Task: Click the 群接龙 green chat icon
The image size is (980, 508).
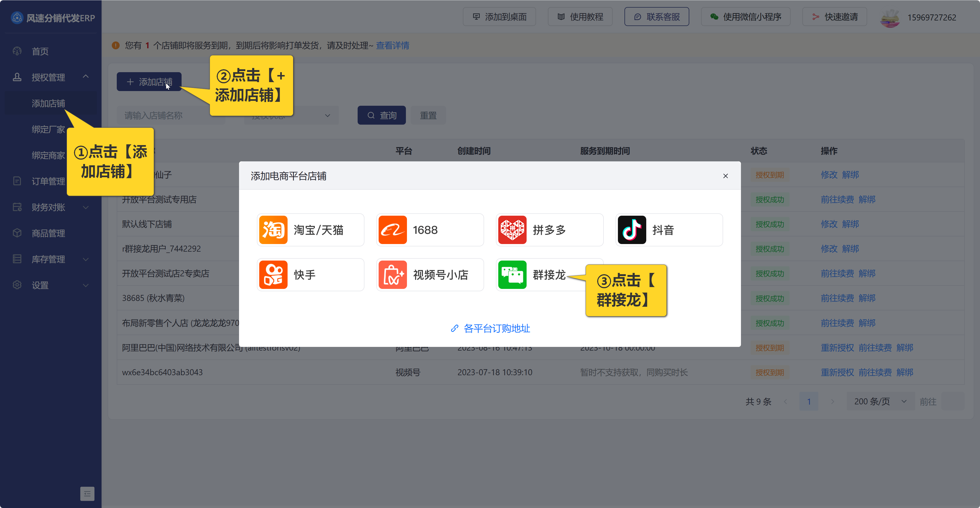Action: (x=512, y=275)
